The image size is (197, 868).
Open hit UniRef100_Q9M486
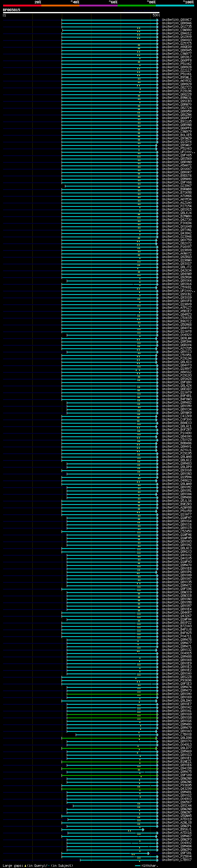[x=177, y=497]
